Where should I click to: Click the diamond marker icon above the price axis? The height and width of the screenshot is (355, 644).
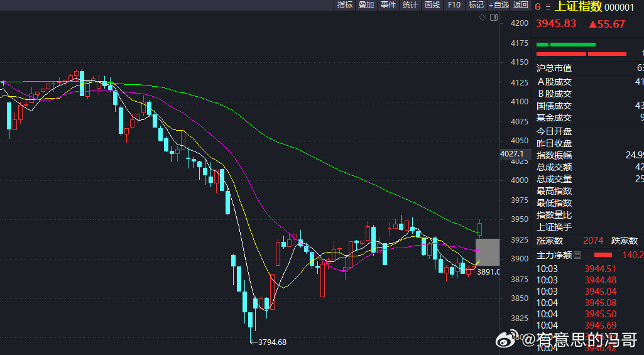coord(482,18)
